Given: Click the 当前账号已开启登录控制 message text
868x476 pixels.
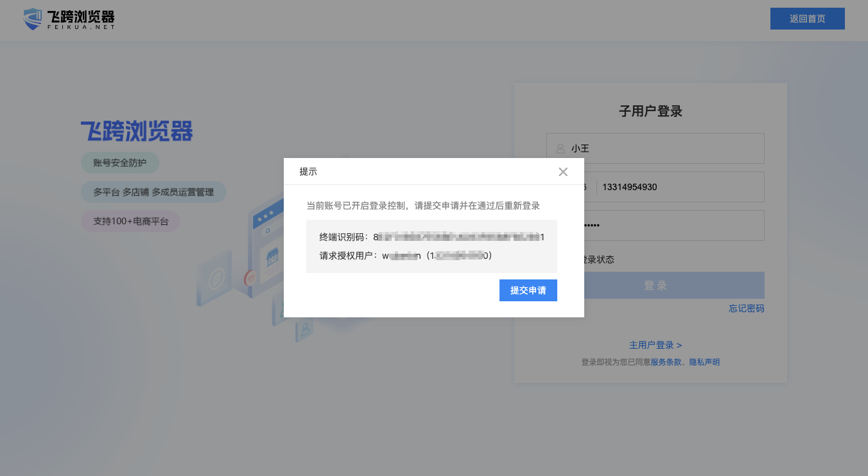Looking at the screenshot, I should click(x=423, y=206).
